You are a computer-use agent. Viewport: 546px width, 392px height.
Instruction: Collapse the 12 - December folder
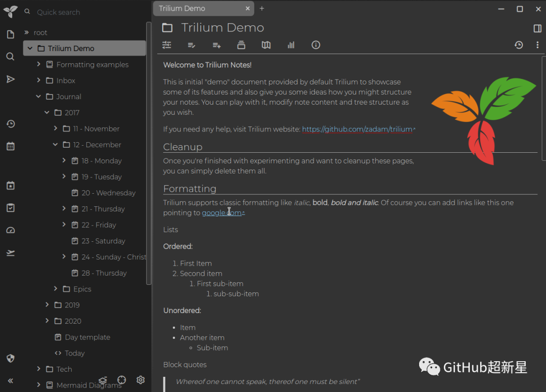point(56,144)
